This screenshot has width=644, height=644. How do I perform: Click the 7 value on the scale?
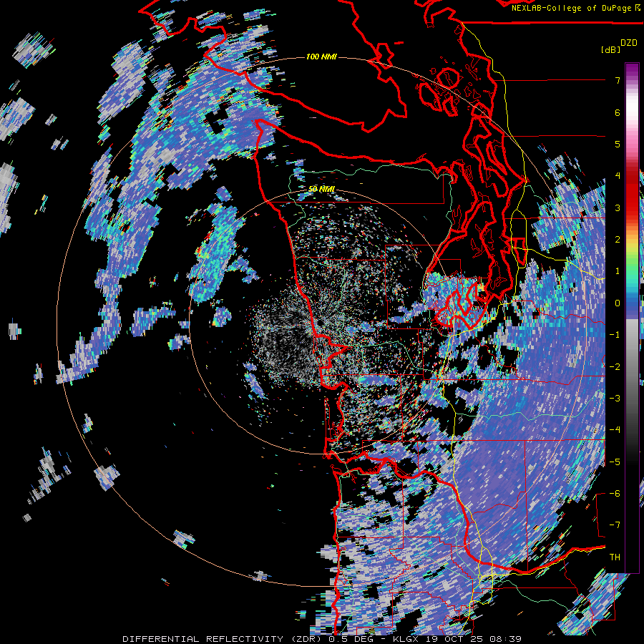coord(618,80)
